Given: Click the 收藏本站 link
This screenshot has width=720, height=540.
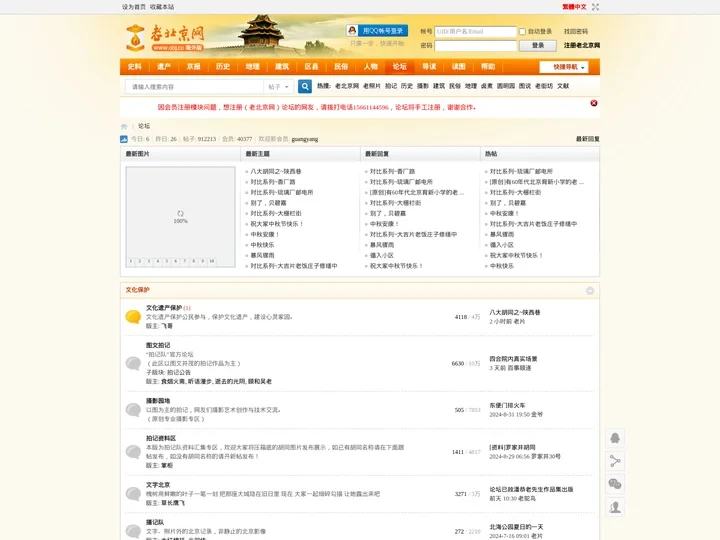Looking at the screenshot, I should click(162, 7).
